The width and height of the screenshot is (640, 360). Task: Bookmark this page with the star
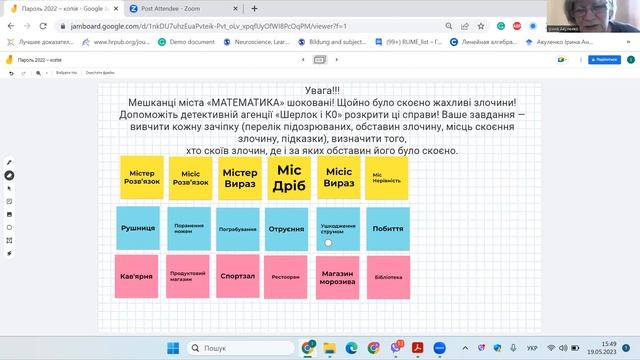coord(481,26)
